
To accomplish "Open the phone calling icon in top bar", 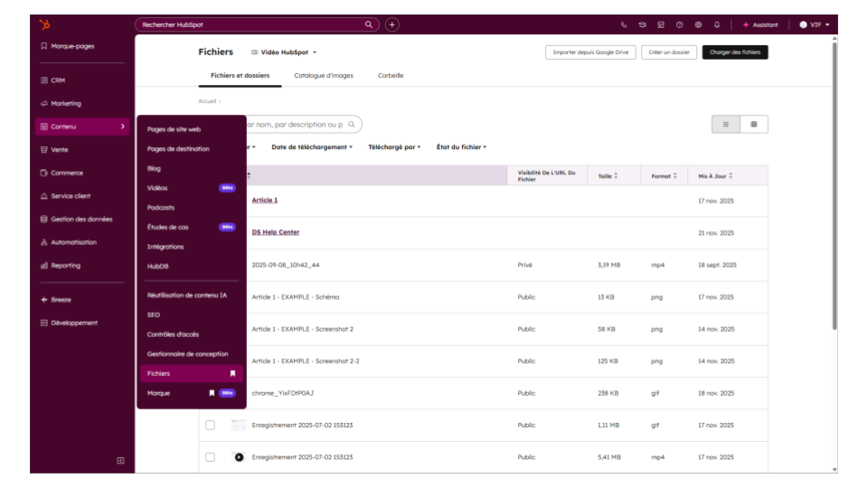I will (624, 24).
